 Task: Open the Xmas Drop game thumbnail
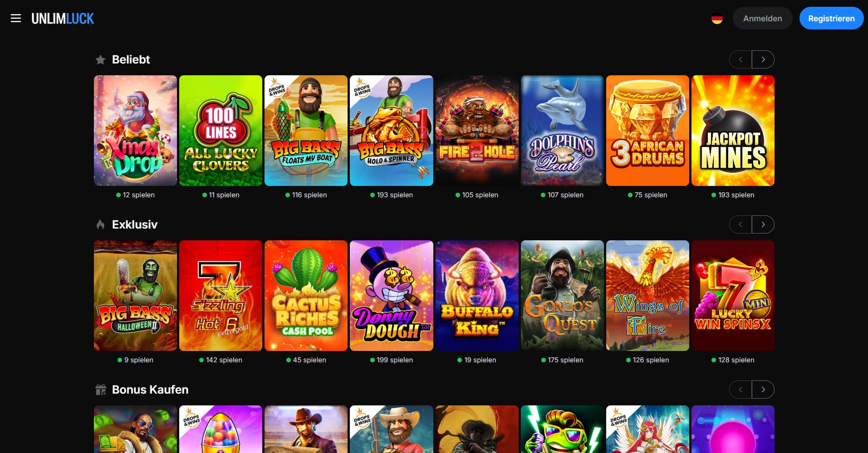click(x=135, y=131)
